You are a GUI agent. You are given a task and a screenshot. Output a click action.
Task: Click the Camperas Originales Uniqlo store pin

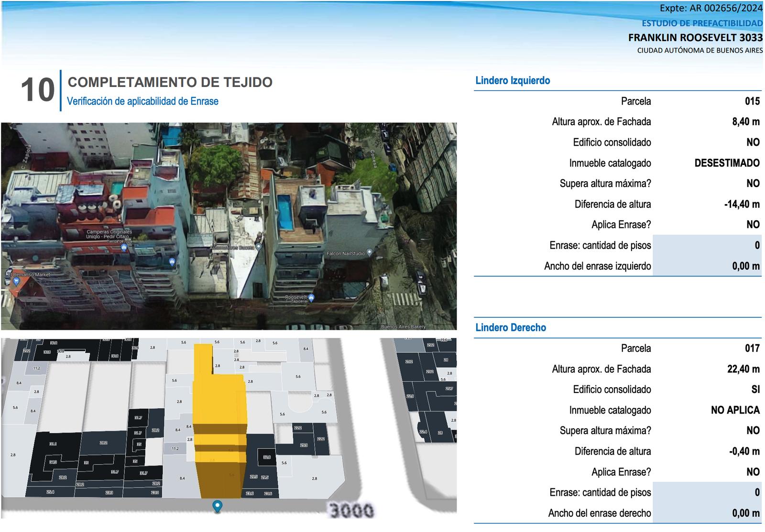coord(124,248)
